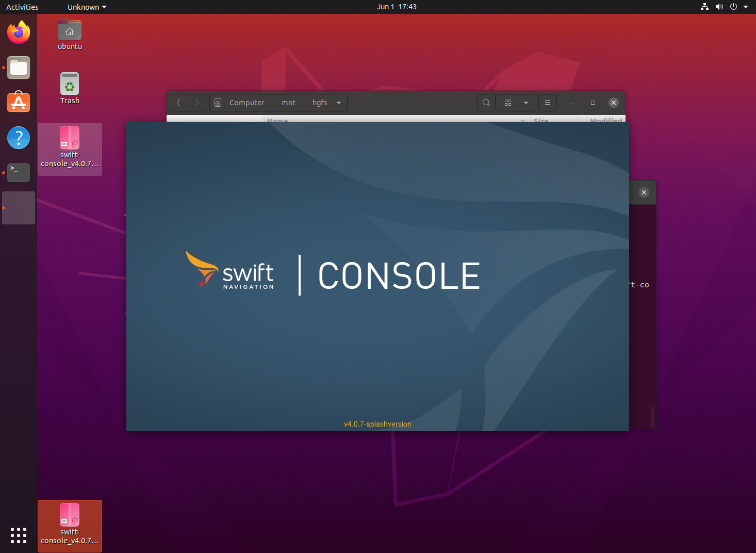Close the terminal window behind splash
Viewport: 756px width, 553px height.
point(644,192)
